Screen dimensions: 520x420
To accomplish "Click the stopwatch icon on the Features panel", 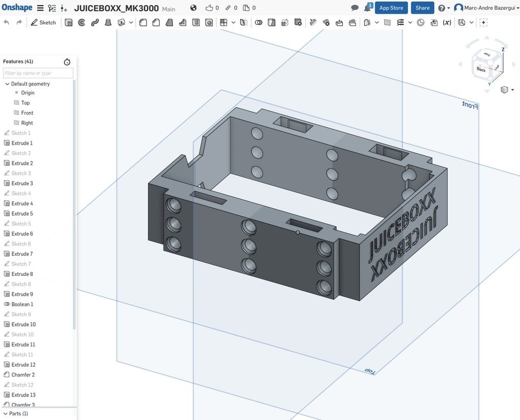I will click(67, 61).
